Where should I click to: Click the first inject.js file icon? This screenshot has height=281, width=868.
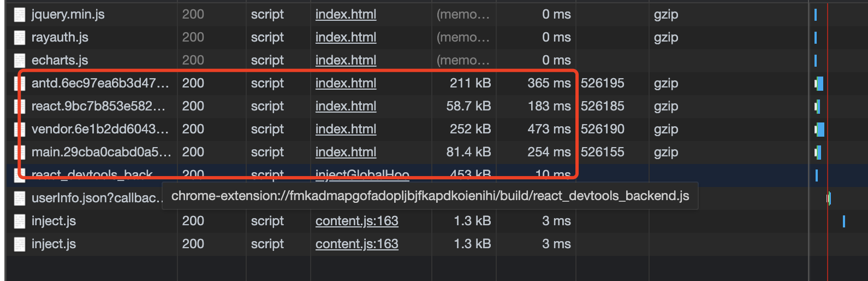[x=20, y=221]
